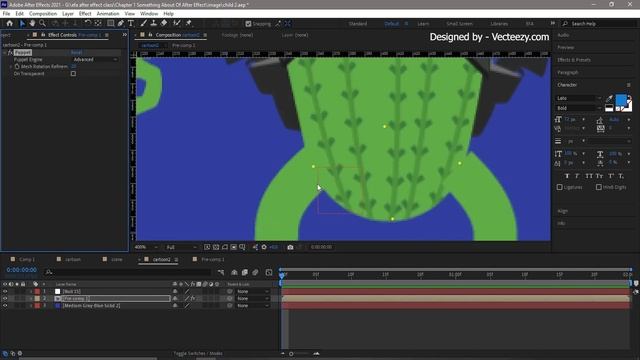Screen dimensions: 640x360
Task: Enable the Ligatures checkbox
Action: click(x=560, y=187)
